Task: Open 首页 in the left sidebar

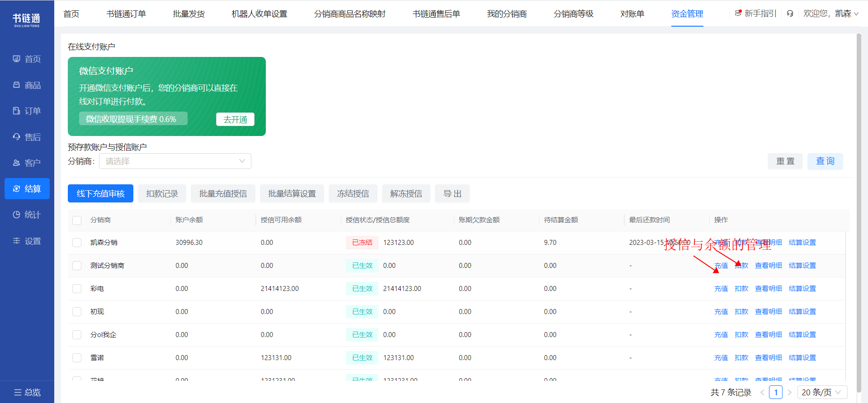Action: coord(27,59)
